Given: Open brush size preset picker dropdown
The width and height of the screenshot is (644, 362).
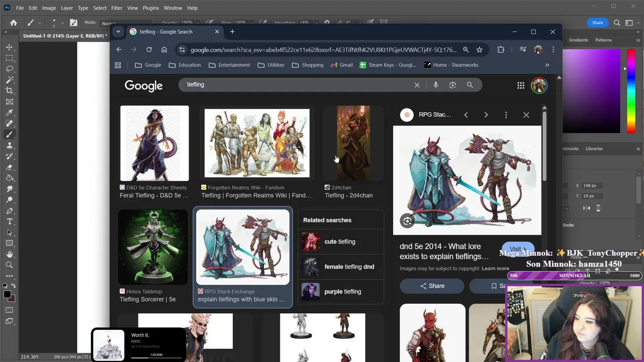Looking at the screenshot, I should tap(62, 23).
